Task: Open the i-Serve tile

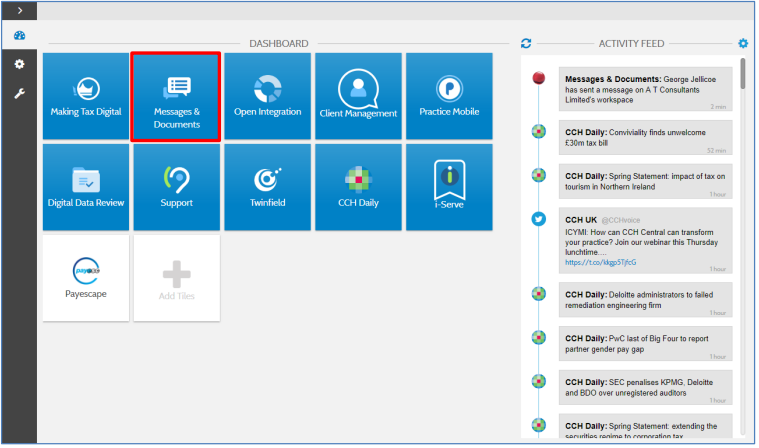Action: point(449,187)
